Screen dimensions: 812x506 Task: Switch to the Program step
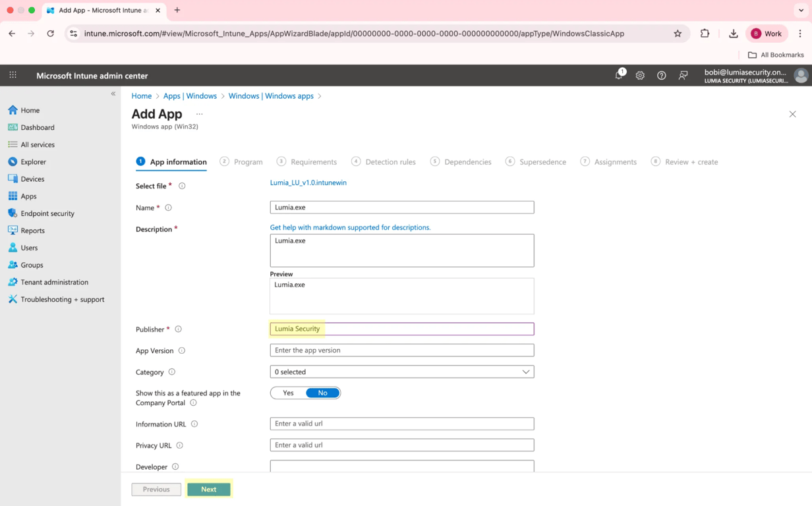coord(241,161)
